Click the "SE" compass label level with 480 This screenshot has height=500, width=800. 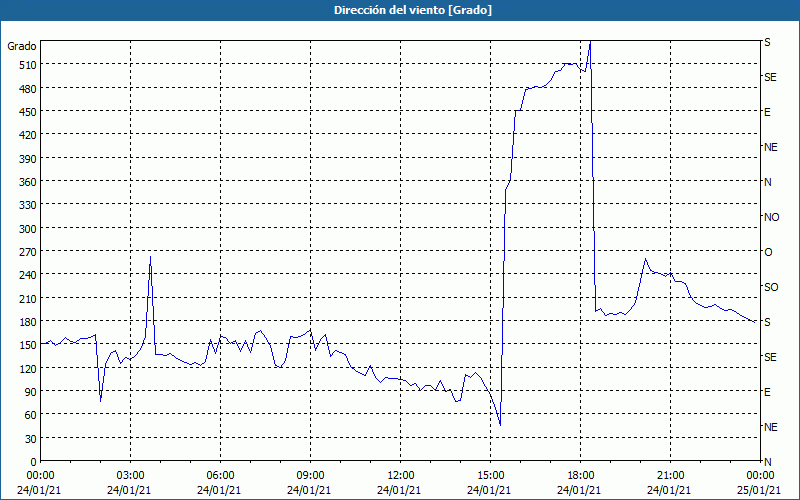tap(770, 77)
